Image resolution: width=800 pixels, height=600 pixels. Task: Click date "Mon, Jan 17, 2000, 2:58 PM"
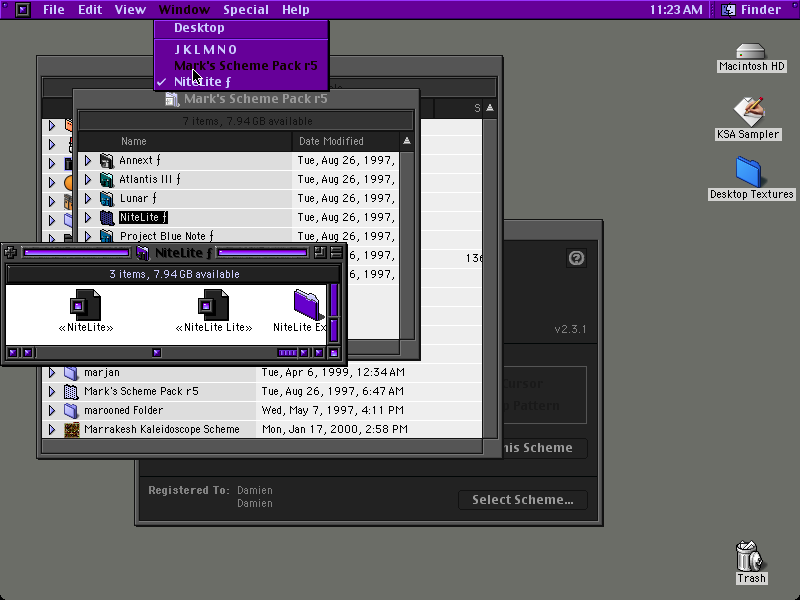pos(335,429)
